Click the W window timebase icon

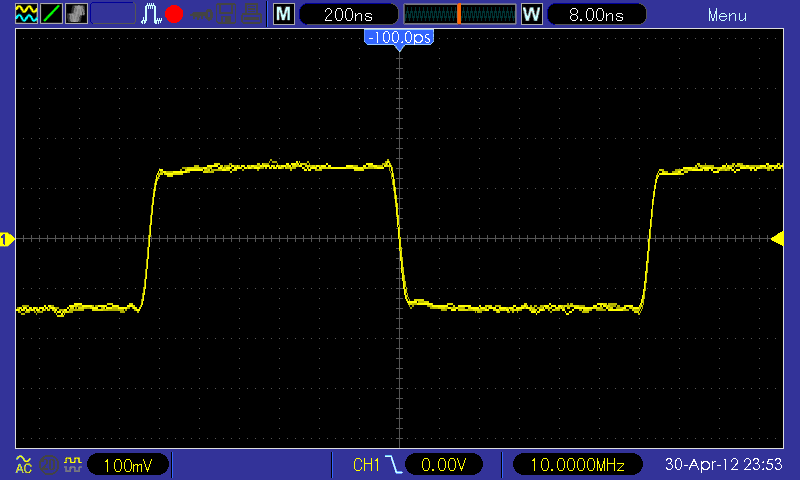(x=532, y=14)
